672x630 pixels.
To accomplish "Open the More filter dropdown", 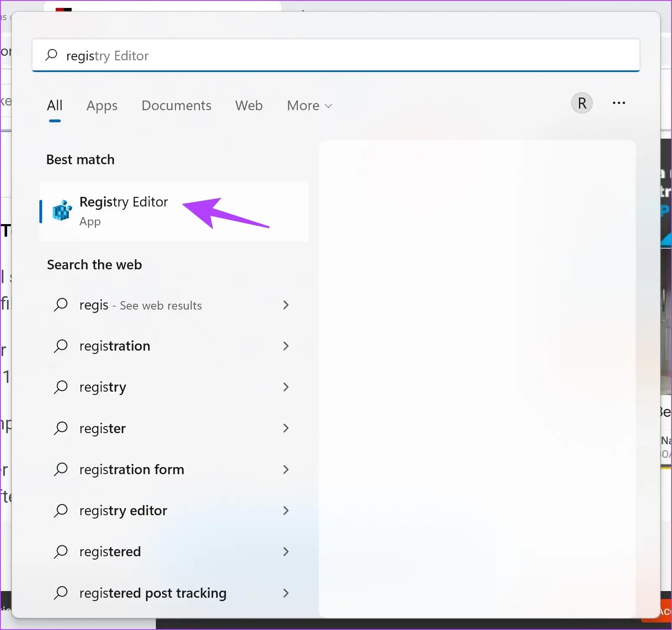I will (309, 106).
